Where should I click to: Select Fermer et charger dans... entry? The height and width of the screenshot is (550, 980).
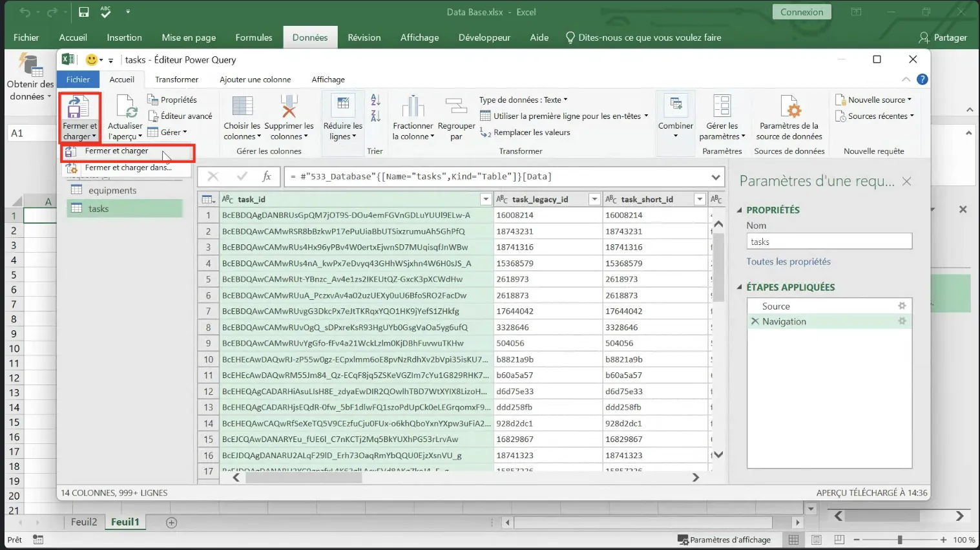(127, 167)
